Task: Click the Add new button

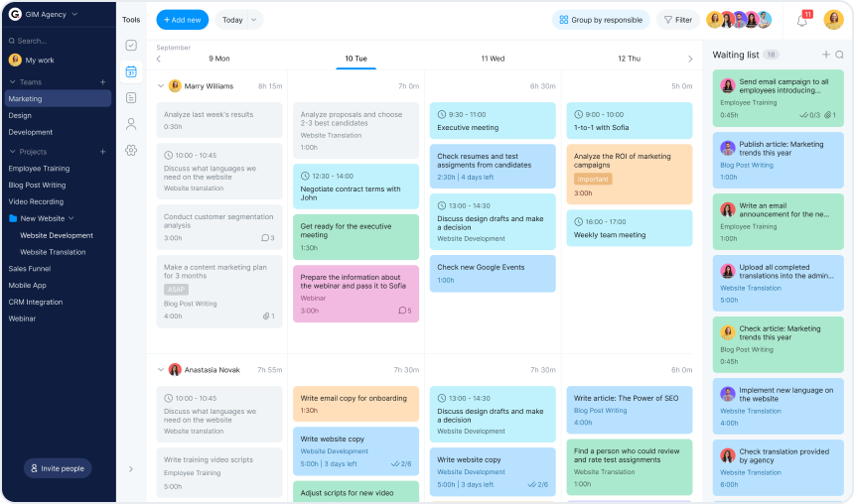Action: 183,20
